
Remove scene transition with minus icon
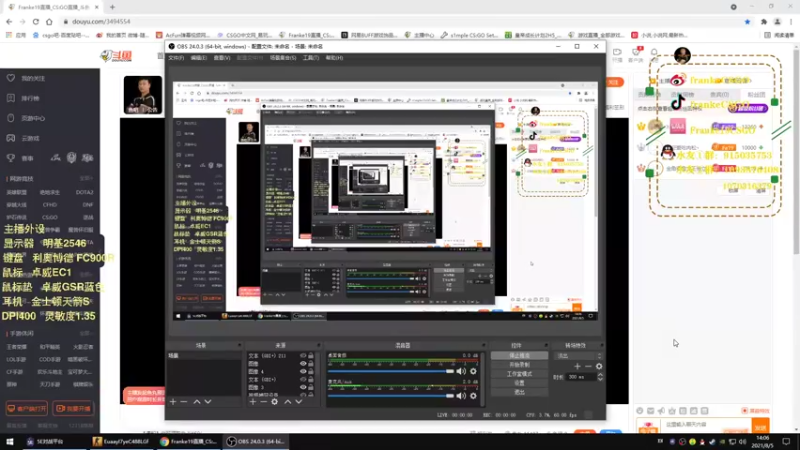tap(588, 366)
